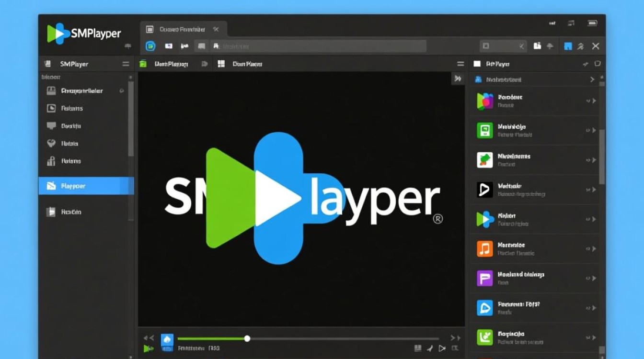Viewport: 644px width, 359px height.
Task: Click the green-icon tab above the video
Action: (164, 64)
